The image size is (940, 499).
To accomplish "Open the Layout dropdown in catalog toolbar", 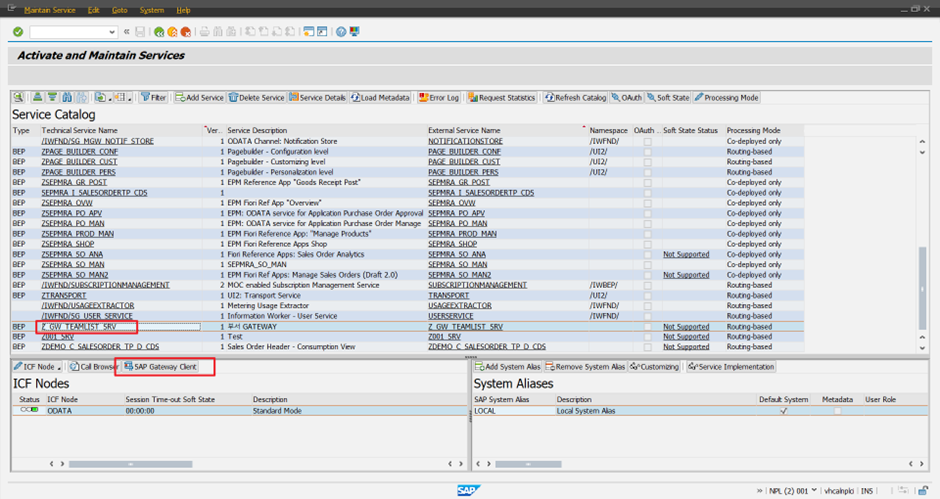I will [x=123, y=97].
